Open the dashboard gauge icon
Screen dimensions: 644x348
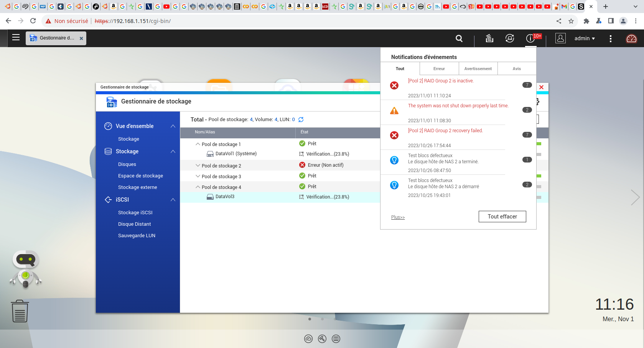(631, 38)
